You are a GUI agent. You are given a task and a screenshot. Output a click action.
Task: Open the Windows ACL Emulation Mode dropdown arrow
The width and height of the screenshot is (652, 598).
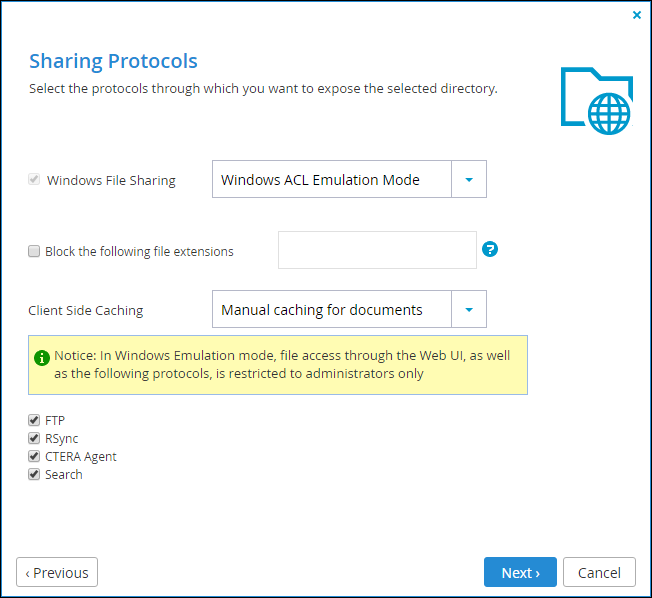point(469,179)
